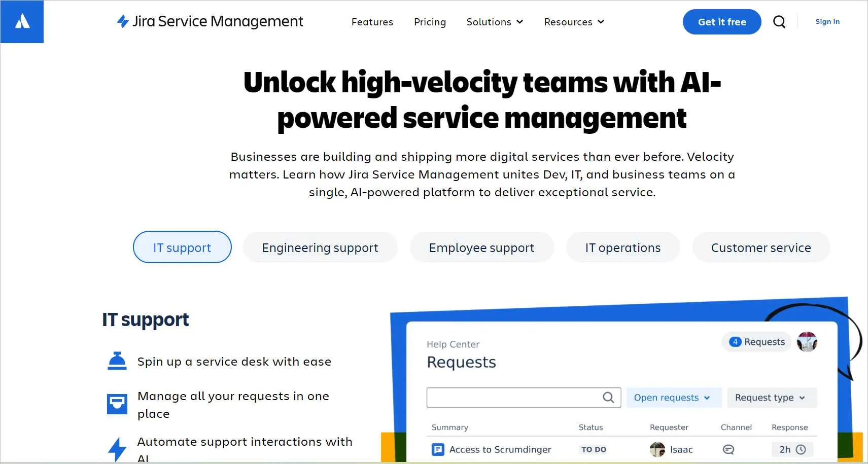868x464 pixels.
Task: Click 'Spin up a service desk with ease'
Action: [x=234, y=362]
